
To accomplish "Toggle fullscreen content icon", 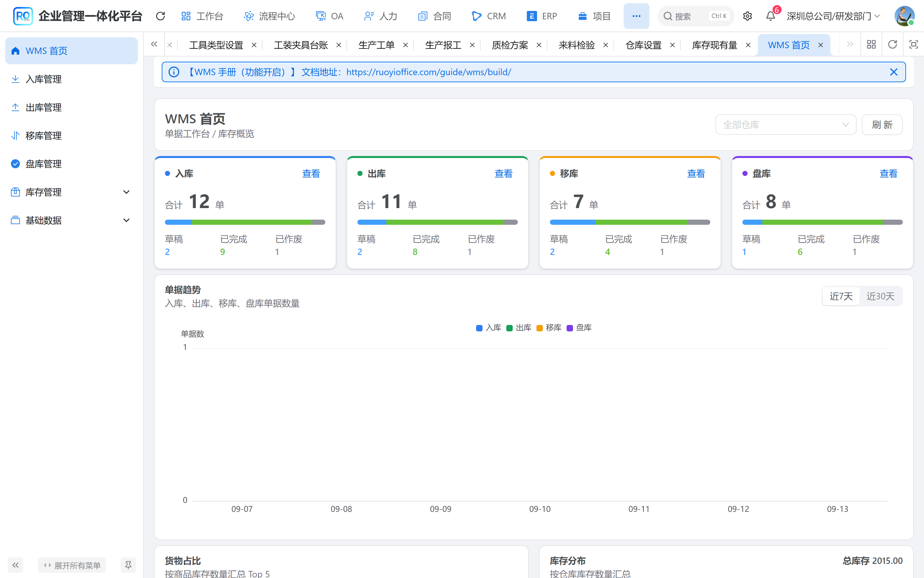I will [913, 45].
